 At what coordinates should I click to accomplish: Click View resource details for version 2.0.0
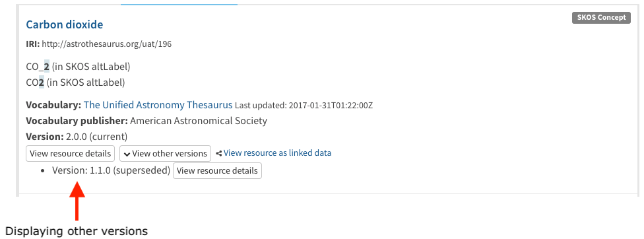point(70,154)
